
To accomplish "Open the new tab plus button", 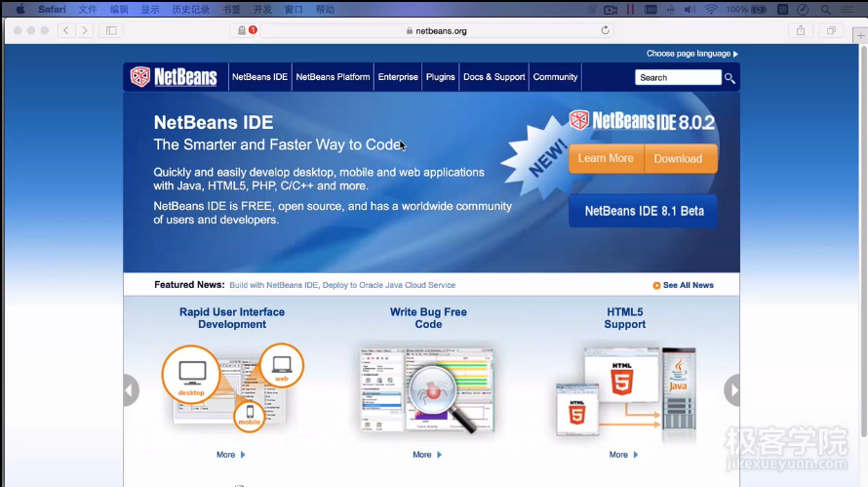I will pyautogui.click(x=860, y=37).
